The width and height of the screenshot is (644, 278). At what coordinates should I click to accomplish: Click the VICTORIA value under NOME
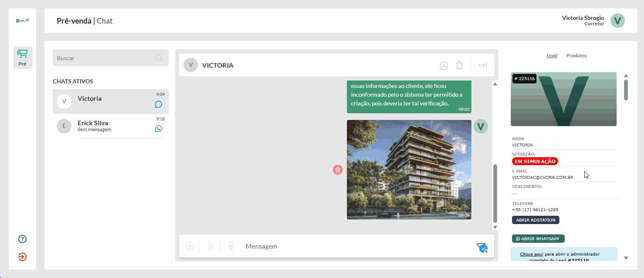pyautogui.click(x=522, y=145)
